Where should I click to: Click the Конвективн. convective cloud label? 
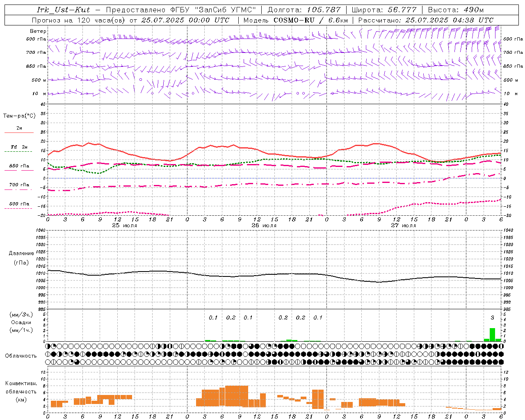coord(21,383)
